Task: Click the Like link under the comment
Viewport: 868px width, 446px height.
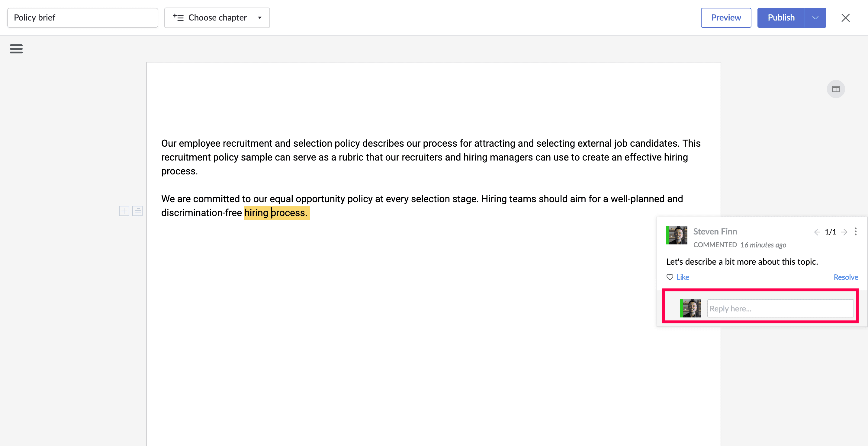Action: 683,277
